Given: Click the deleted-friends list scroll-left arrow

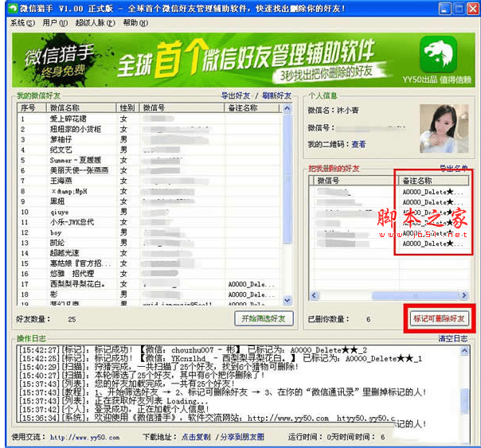Looking at the screenshot, I should click(314, 295).
